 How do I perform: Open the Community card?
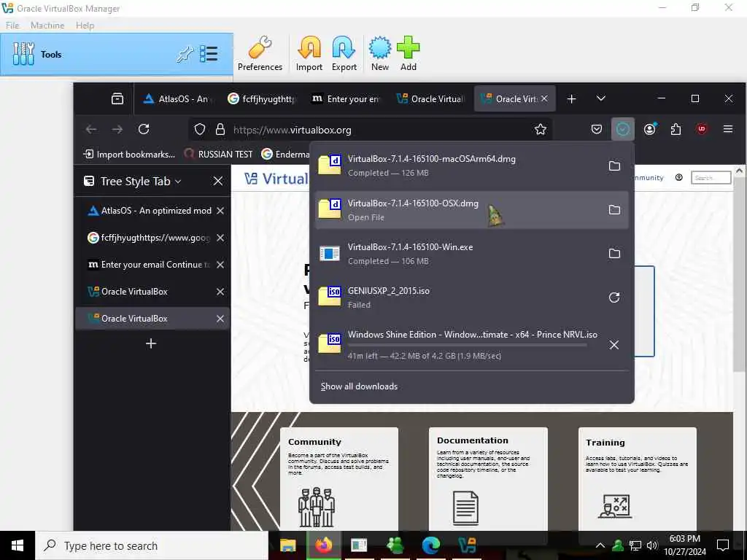[339, 478]
